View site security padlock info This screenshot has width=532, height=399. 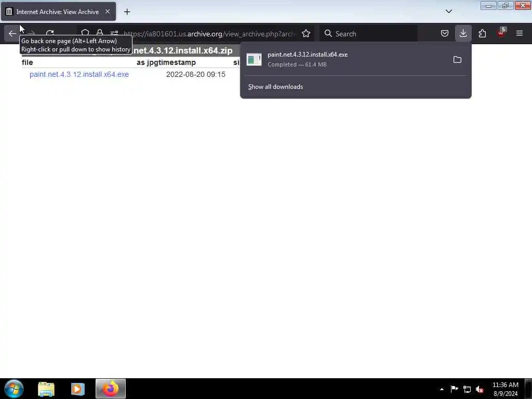(x=99, y=33)
